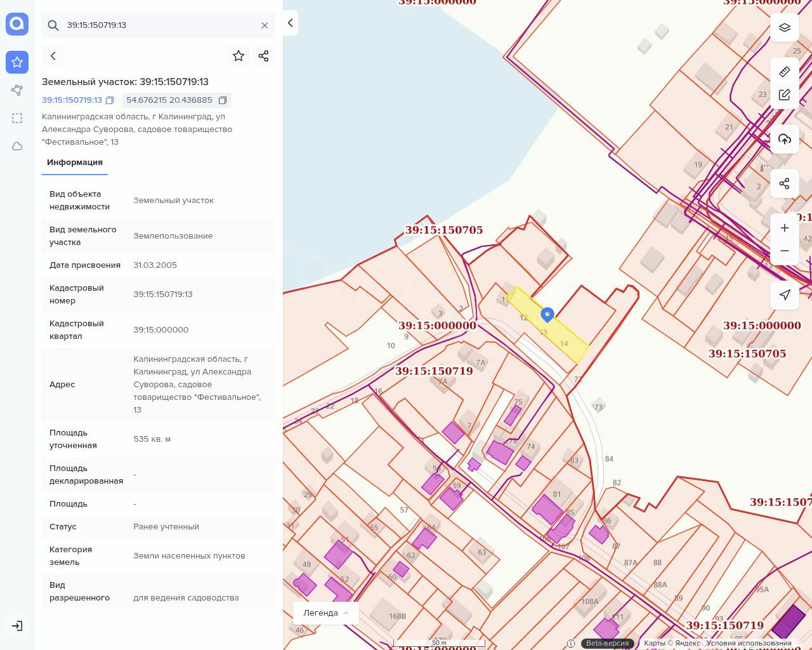This screenshot has width=812, height=650.
Task: Go back with the left chevron
Action: 53,56
